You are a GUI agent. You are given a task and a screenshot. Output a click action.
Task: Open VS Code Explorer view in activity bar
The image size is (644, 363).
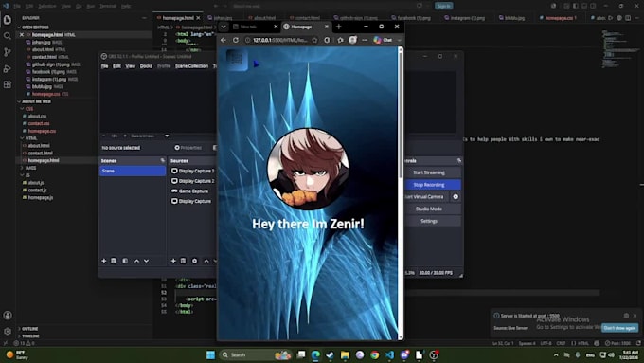click(7, 20)
